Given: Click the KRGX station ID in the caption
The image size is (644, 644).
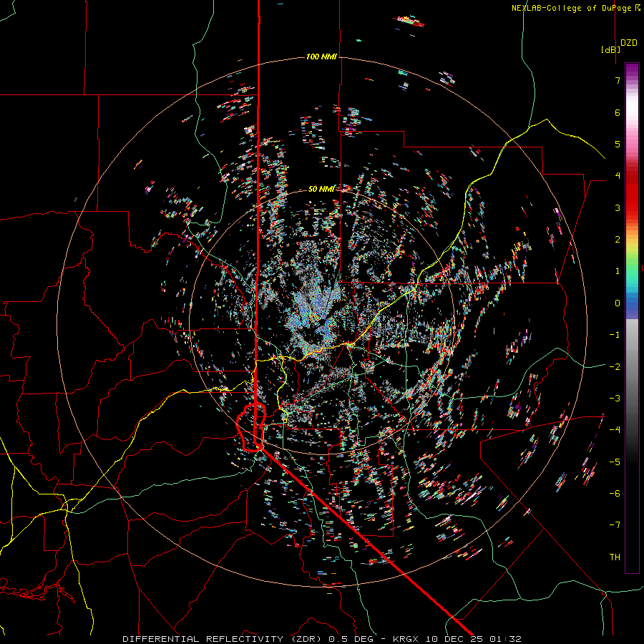Looking at the screenshot, I should point(406,639).
